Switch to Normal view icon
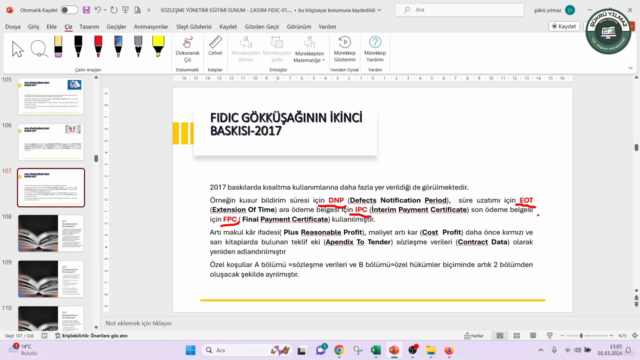This screenshot has height=360, width=640. click(500, 336)
